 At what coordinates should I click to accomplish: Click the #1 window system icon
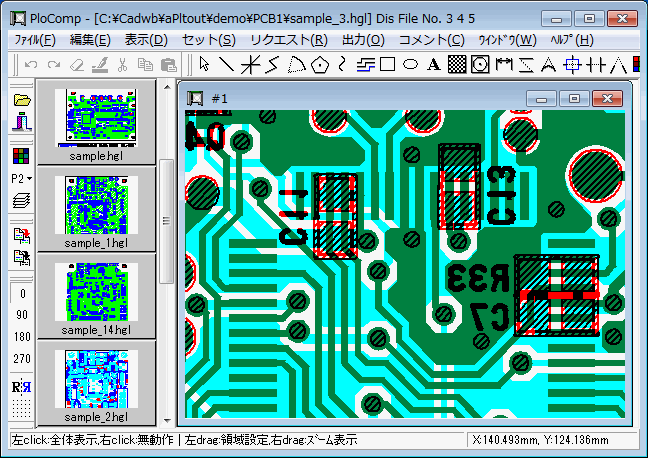pyautogui.click(x=195, y=98)
